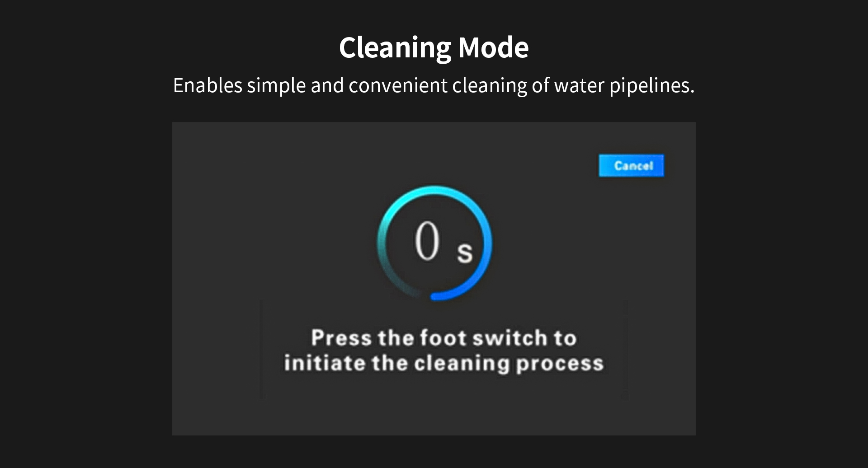Click the 's' seconds unit label

(465, 252)
